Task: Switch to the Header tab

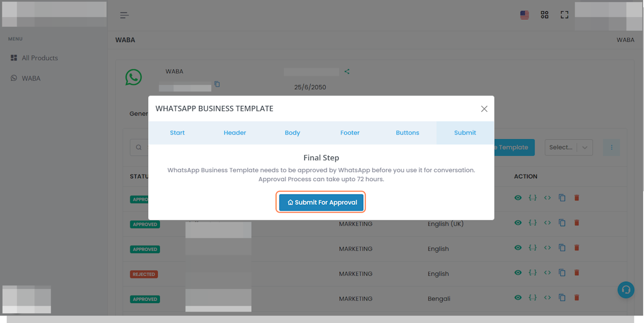Action: [235, 133]
